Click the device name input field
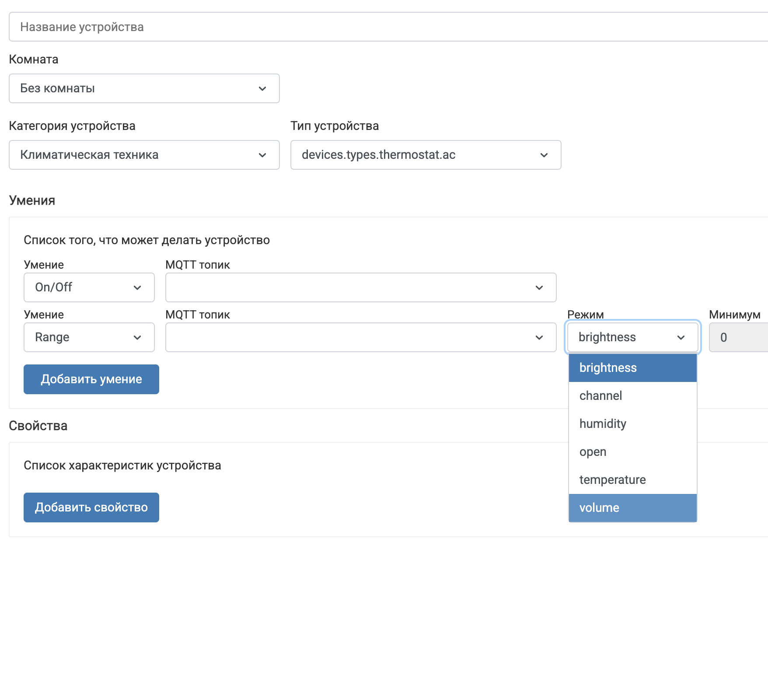The height and width of the screenshot is (700, 768). (385, 27)
